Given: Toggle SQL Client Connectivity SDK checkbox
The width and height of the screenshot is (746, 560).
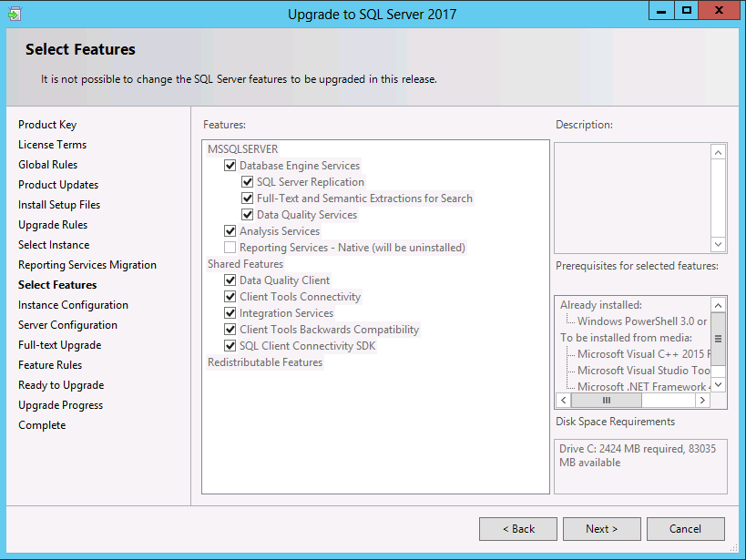Looking at the screenshot, I should tap(230, 346).
